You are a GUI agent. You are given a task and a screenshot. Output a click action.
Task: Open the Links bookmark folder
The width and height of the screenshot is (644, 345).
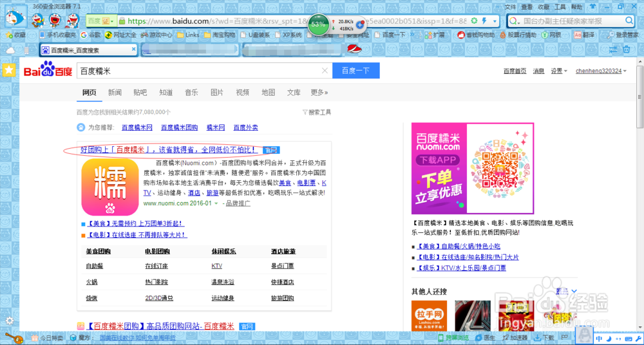point(187,35)
